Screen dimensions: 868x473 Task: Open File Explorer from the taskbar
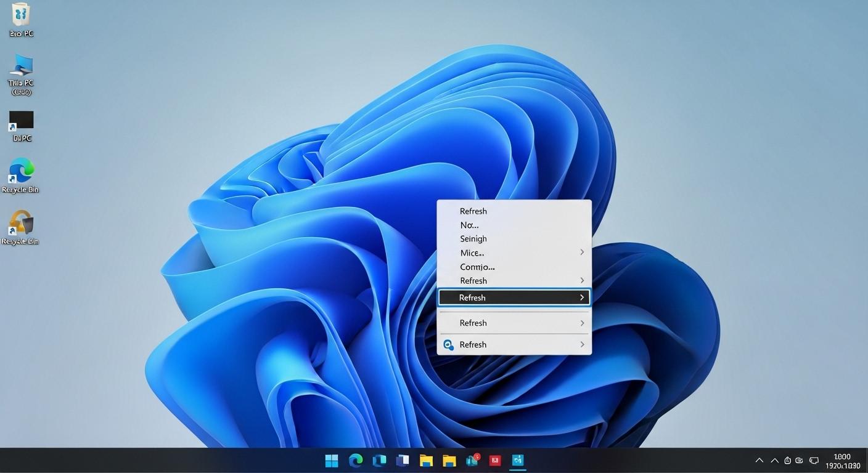click(x=425, y=460)
